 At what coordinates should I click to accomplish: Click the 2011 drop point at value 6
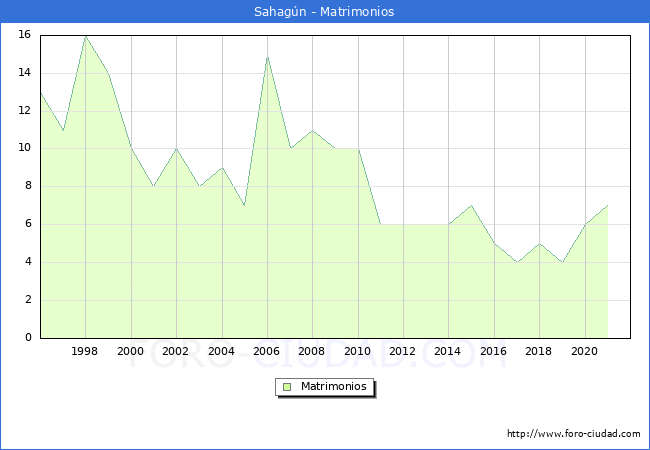[x=380, y=224]
